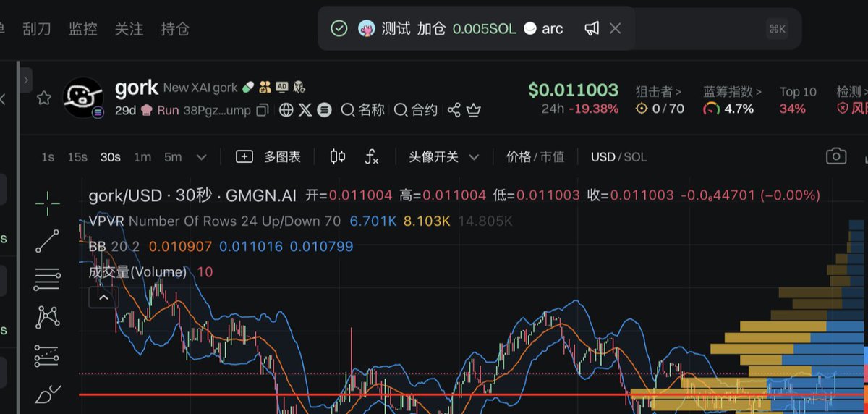This screenshot has width=868, height=414.
Task: Open the 刮刀 tab
Action: [x=36, y=29]
